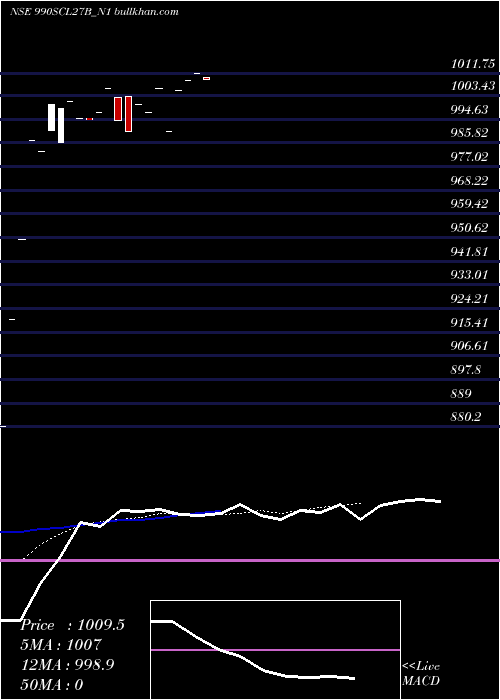Click the 897.8 price axis label
The width and height of the screenshot is (500, 700).
tap(466, 369)
